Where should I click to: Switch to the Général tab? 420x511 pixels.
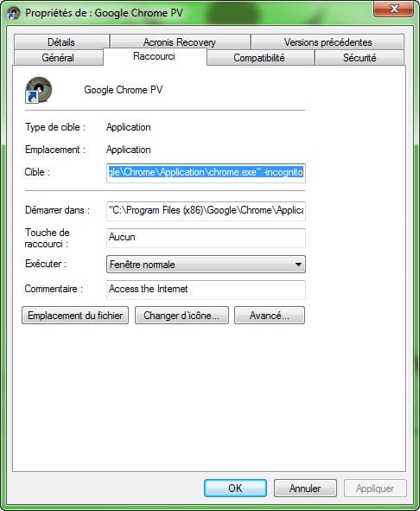58,58
